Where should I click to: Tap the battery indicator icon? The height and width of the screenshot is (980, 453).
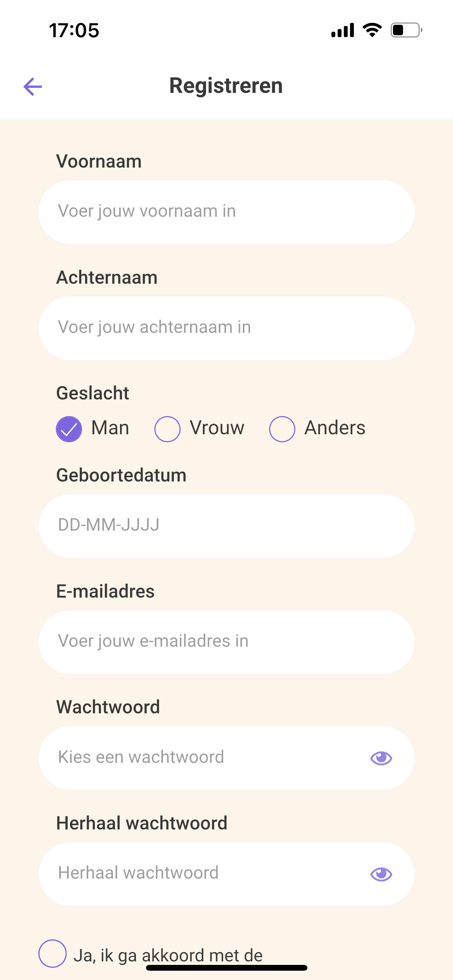click(x=406, y=30)
